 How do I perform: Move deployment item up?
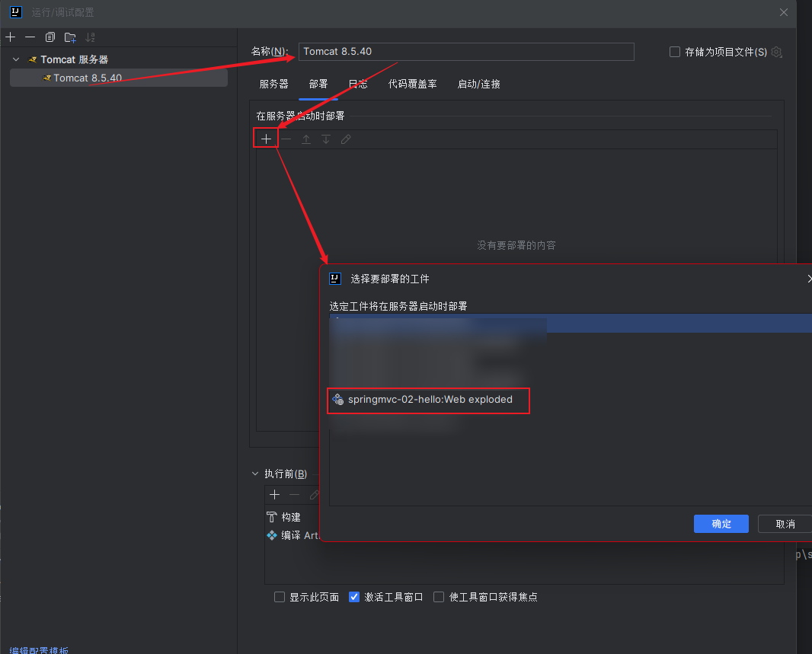(x=306, y=139)
